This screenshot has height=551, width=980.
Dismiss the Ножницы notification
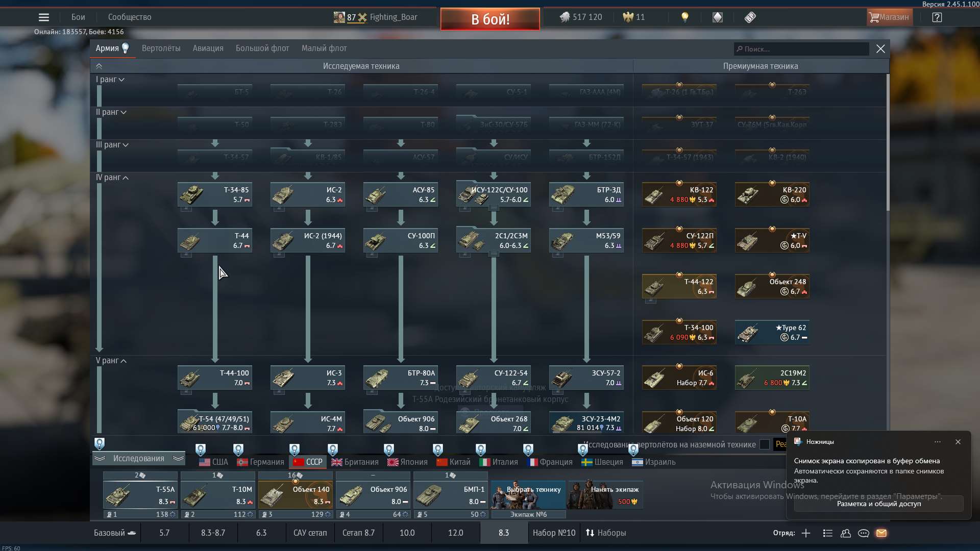(958, 442)
